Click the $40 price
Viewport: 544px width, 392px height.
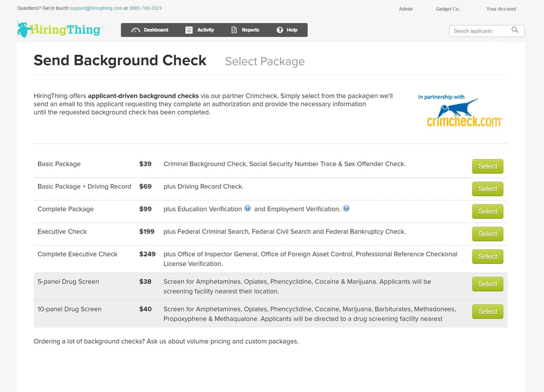coord(145,309)
